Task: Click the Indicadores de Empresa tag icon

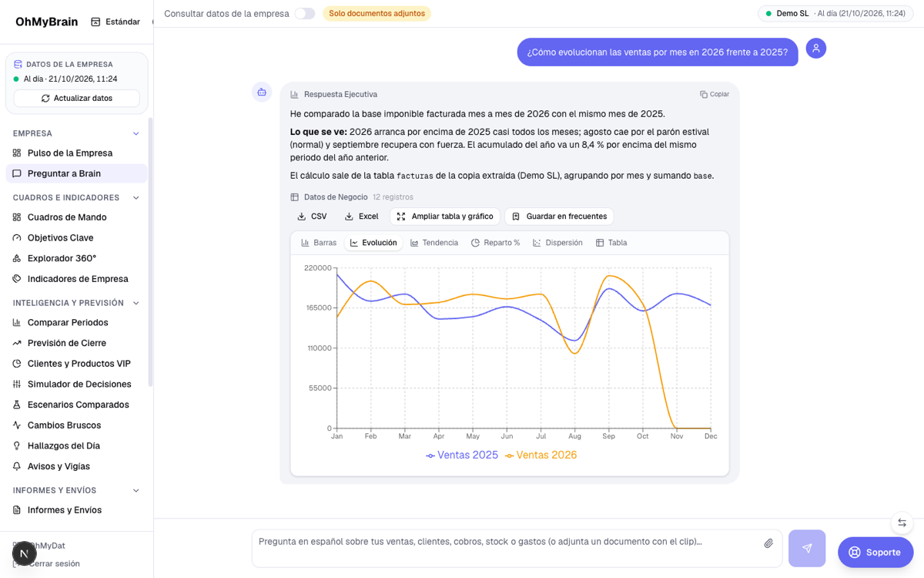Action: [17, 279]
